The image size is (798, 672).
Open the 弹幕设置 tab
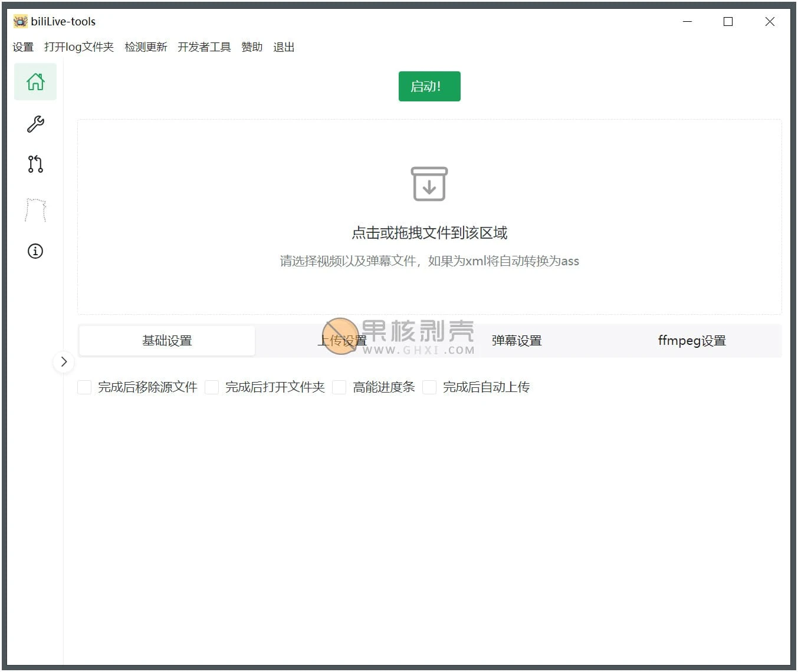coord(516,340)
